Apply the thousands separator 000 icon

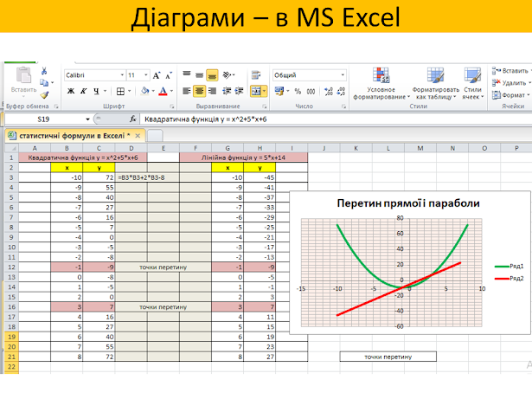click(311, 92)
